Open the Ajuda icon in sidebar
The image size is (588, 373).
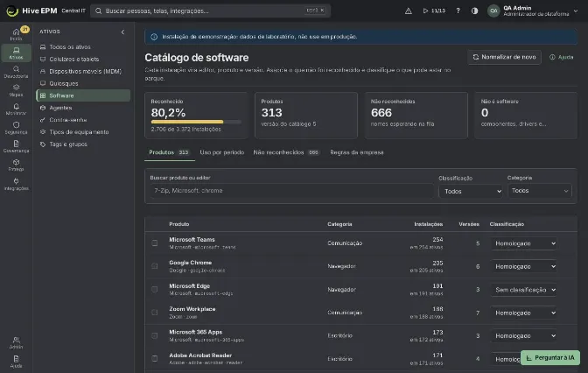[x=16, y=362]
